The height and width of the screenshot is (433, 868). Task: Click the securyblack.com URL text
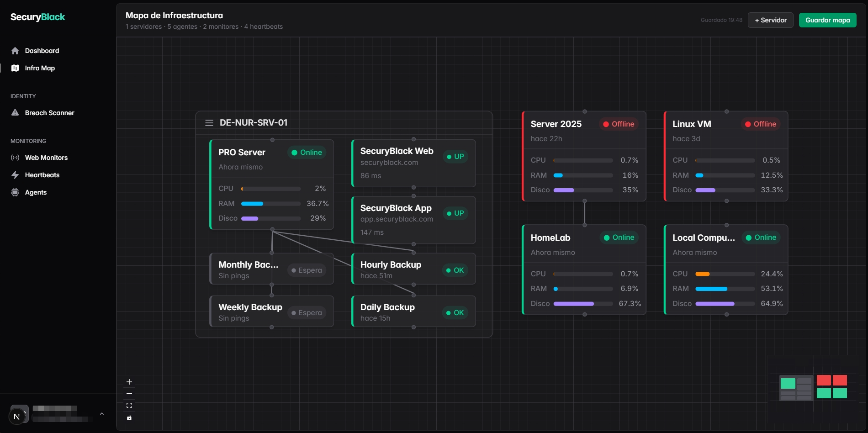[x=389, y=163]
